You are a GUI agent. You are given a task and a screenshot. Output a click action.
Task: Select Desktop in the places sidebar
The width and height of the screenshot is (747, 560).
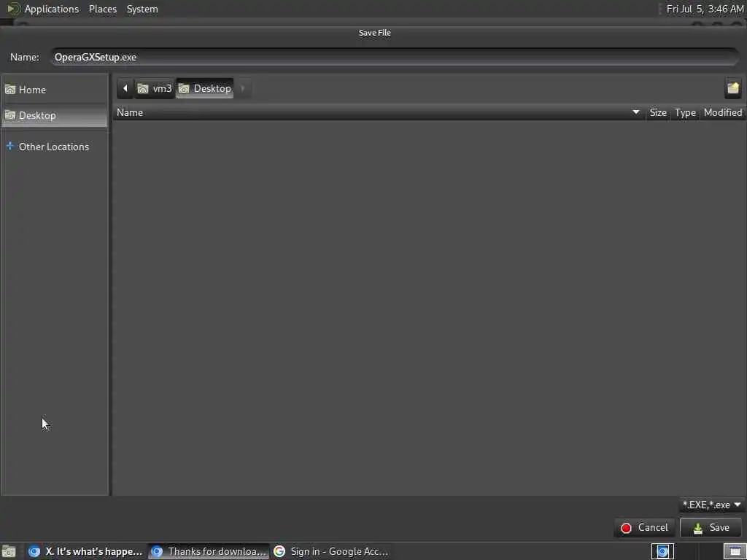point(55,115)
